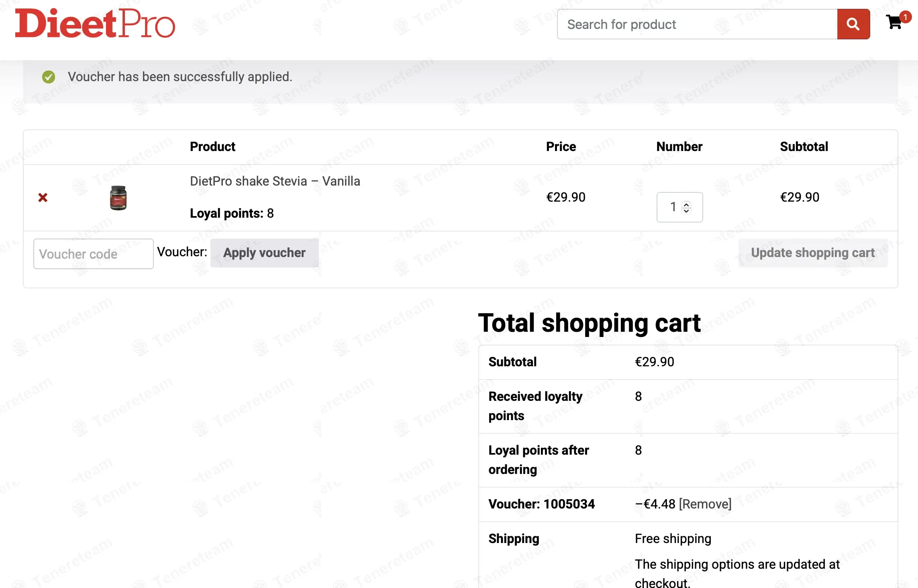
Task: Click the red search magnifier button
Action: point(853,24)
